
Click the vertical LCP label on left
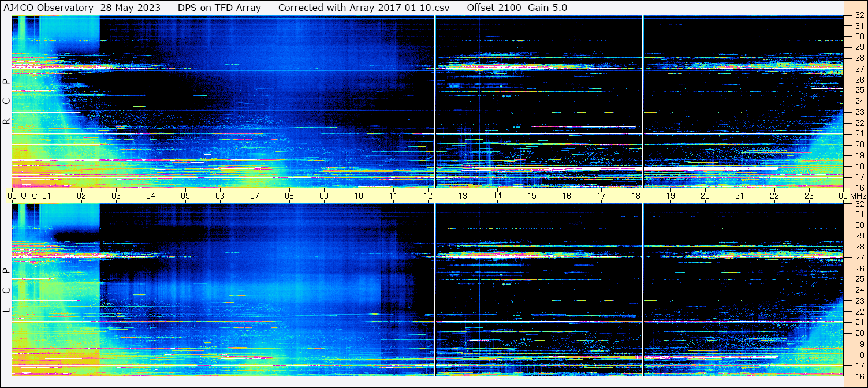click(x=6, y=290)
